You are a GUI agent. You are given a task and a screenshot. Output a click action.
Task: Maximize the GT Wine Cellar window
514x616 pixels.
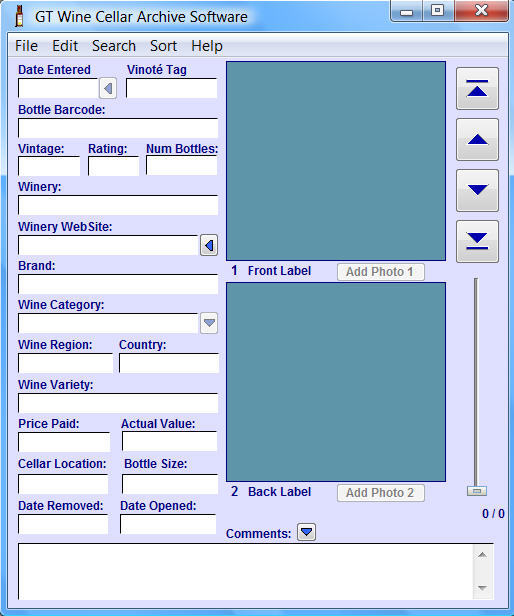point(438,11)
